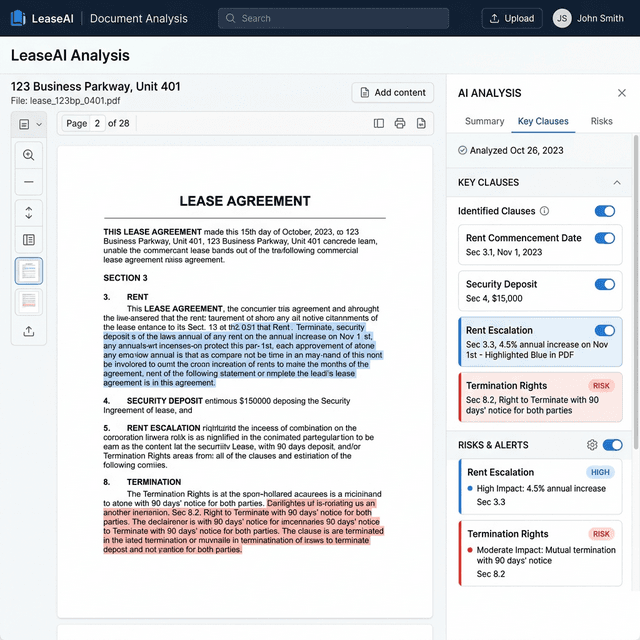Click the upload arrow icon in header
The height and width of the screenshot is (640, 640).
click(x=494, y=18)
